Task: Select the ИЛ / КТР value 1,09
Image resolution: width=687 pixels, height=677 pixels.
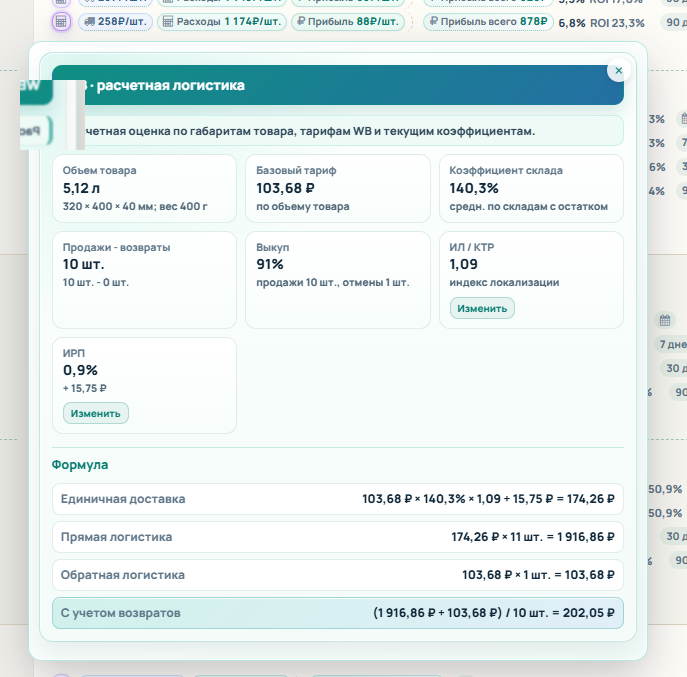Action: coord(463,265)
